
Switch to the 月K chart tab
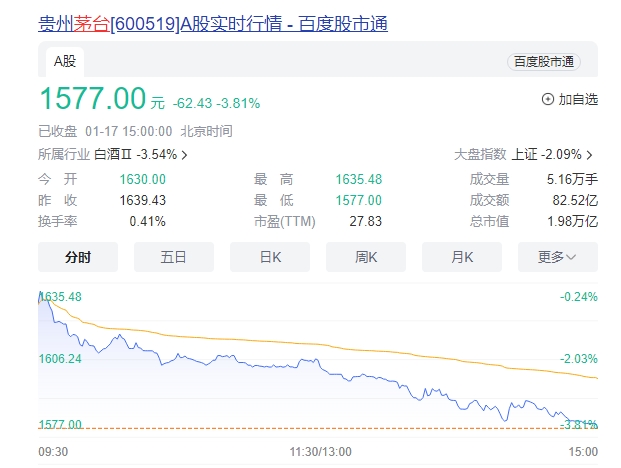[x=462, y=257]
